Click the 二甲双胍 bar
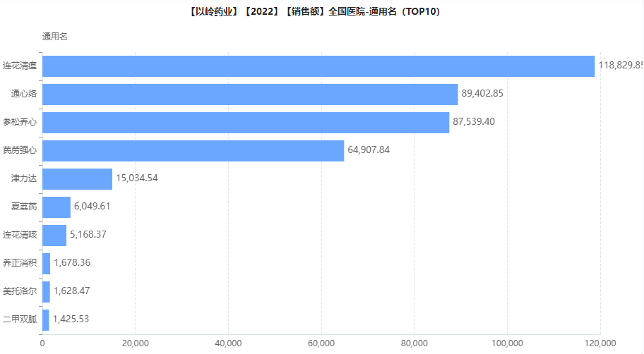This screenshot has width=644, height=354. (x=46, y=320)
